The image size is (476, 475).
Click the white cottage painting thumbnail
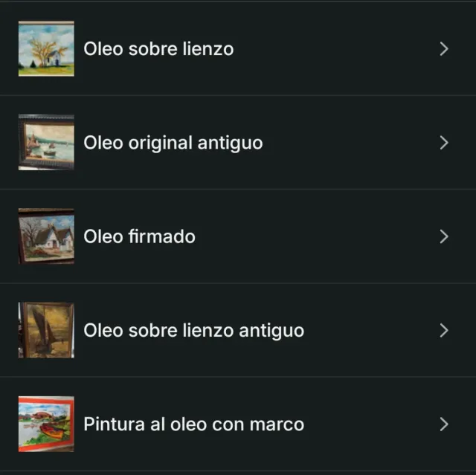tap(46, 236)
